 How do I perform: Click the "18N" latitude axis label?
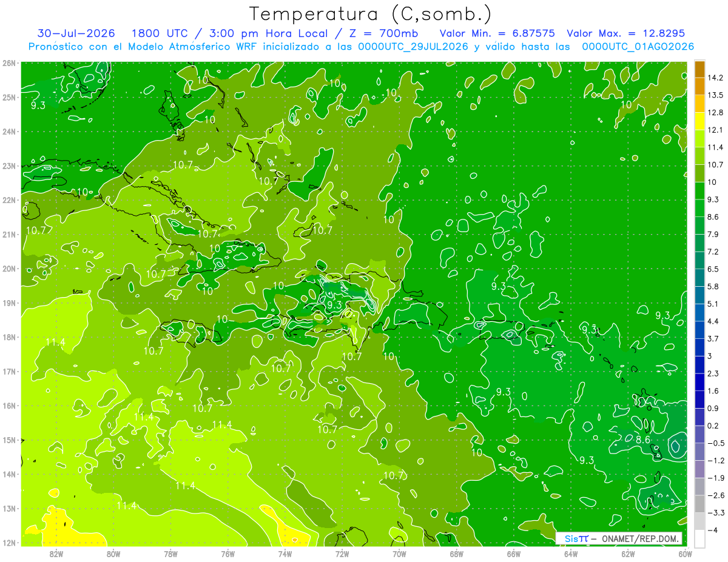(x=10, y=337)
